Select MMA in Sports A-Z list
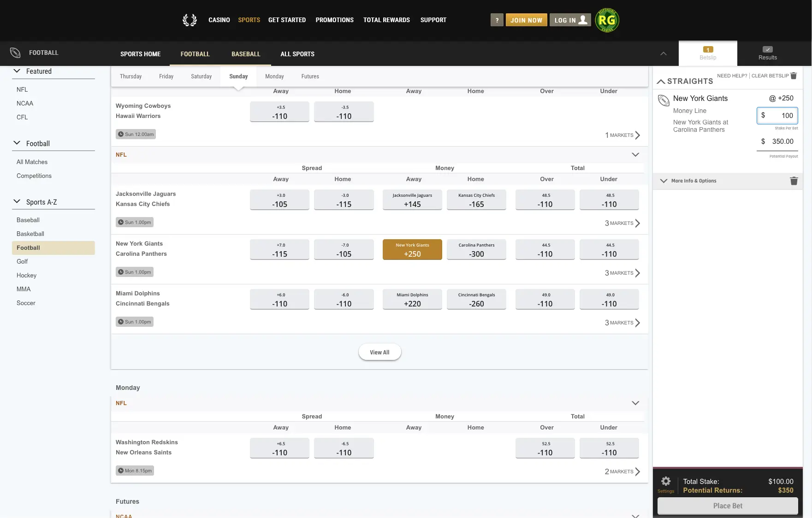Image resolution: width=812 pixels, height=518 pixels. [x=24, y=289]
